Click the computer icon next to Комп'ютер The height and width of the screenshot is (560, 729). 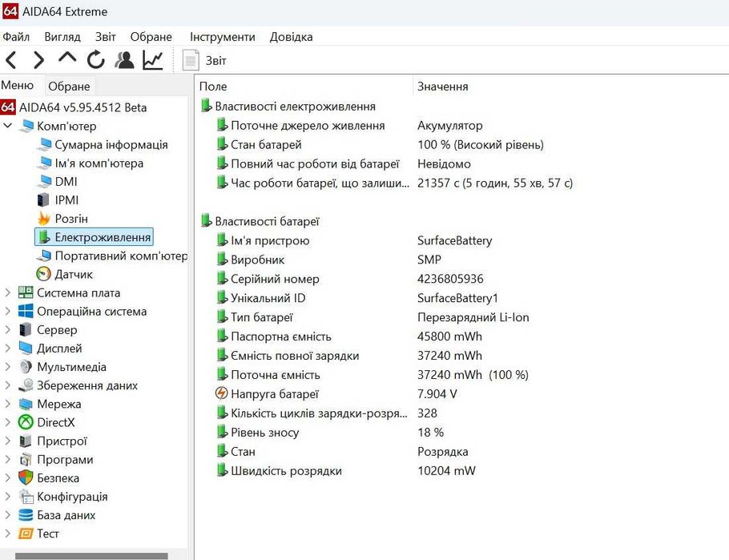click(26, 126)
